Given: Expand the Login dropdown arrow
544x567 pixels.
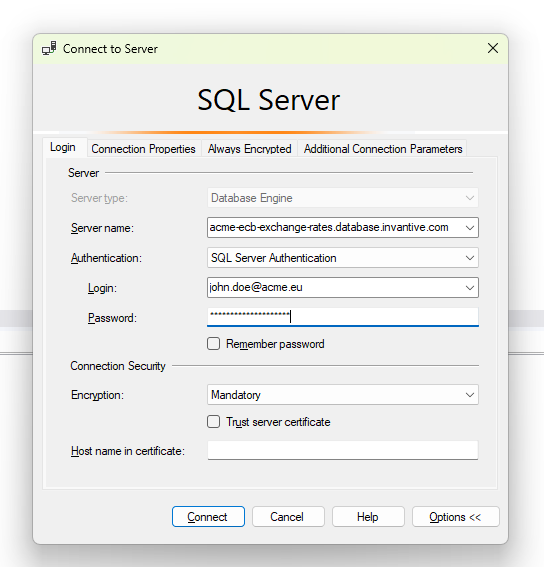Looking at the screenshot, I should [469, 288].
